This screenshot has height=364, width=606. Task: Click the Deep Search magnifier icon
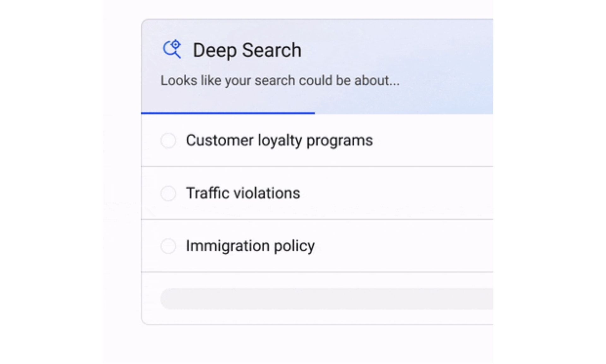(x=172, y=49)
